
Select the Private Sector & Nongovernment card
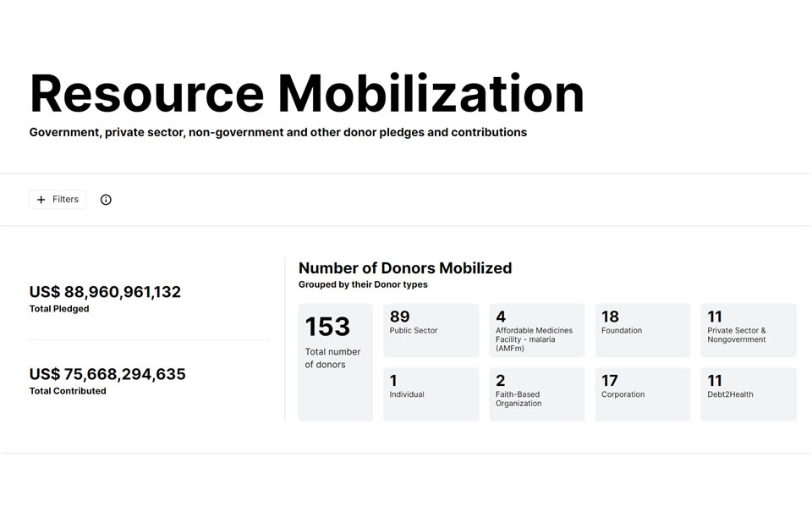[748, 330]
